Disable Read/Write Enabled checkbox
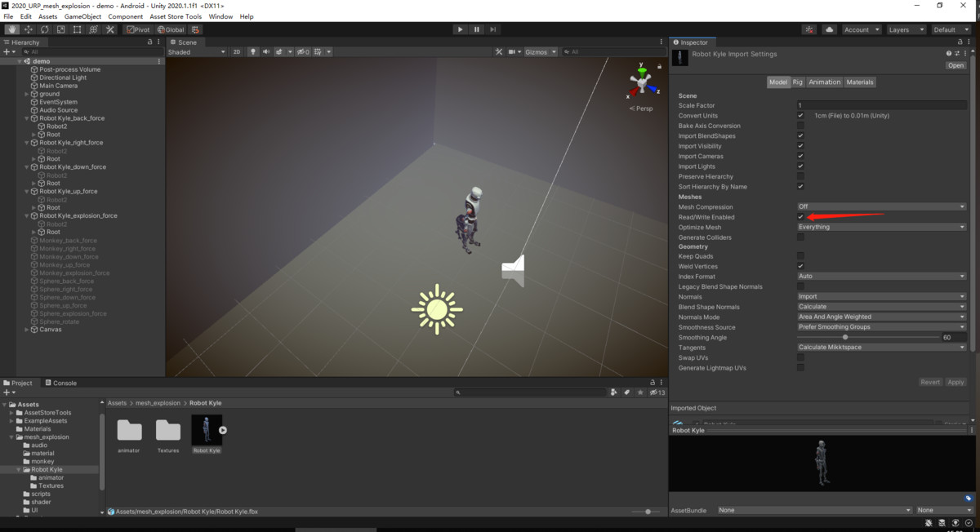980x532 pixels. click(800, 216)
